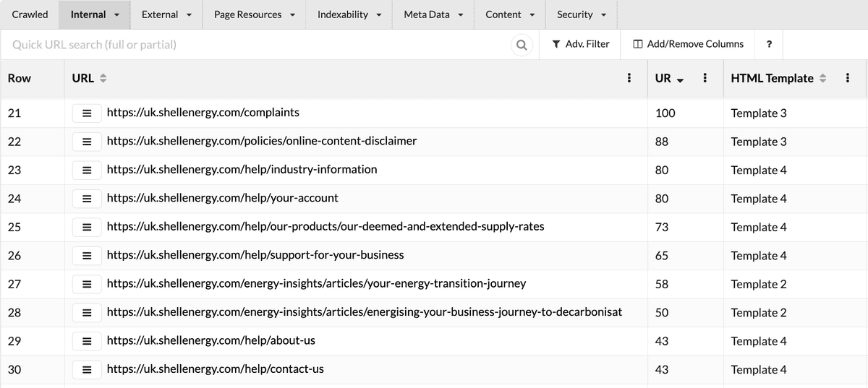Open the support-for-your-business URL
The image size is (868, 388).
[255, 255]
